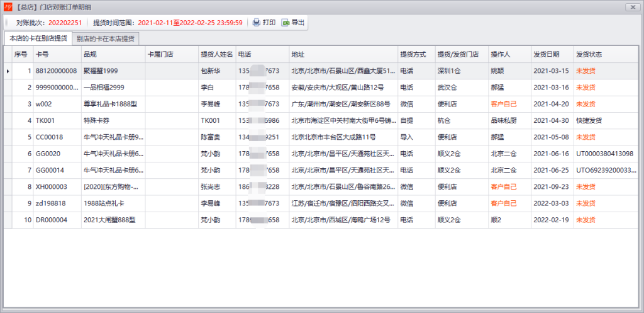
Task: Select the 本店的卡在别店提货 tab
Action: coord(38,38)
